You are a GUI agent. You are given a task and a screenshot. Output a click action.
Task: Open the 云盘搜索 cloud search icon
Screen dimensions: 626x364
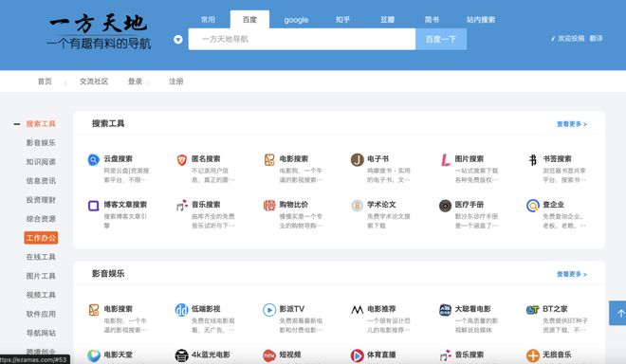pyautogui.click(x=93, y=160)
